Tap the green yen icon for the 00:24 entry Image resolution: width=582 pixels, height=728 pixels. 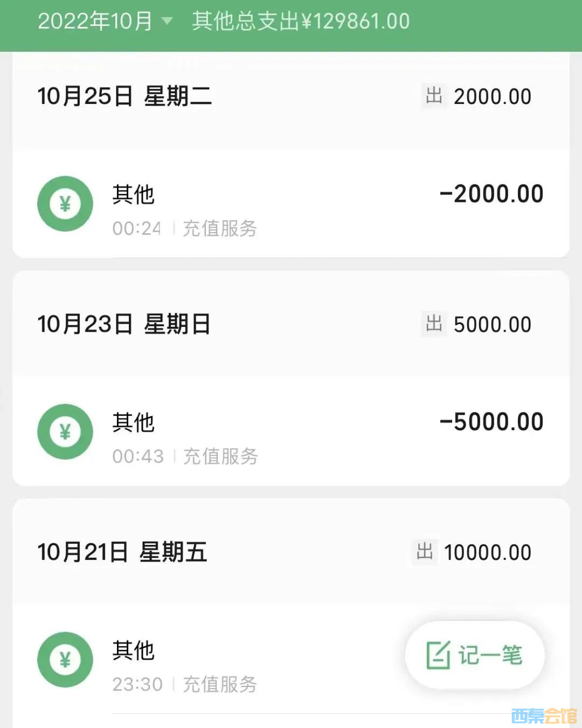(x=65, y=204)
